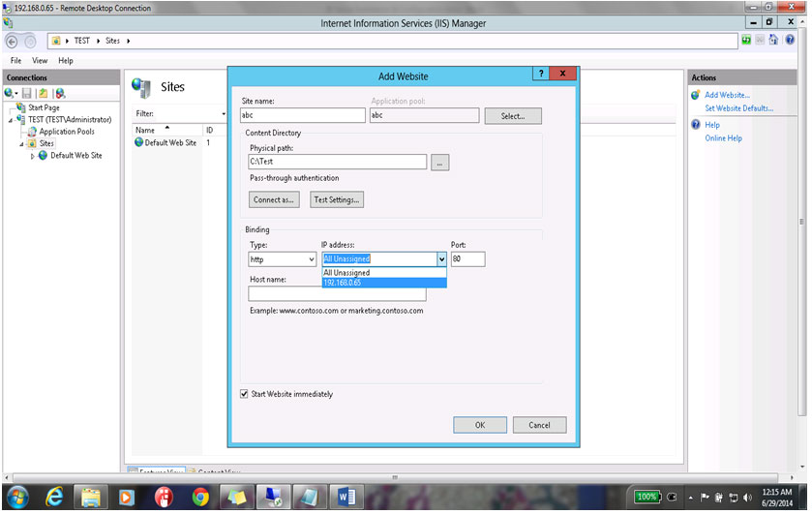Open Sticky Notes from the taskbar
The height and width of the screenshot is (514, 812).
237,498
